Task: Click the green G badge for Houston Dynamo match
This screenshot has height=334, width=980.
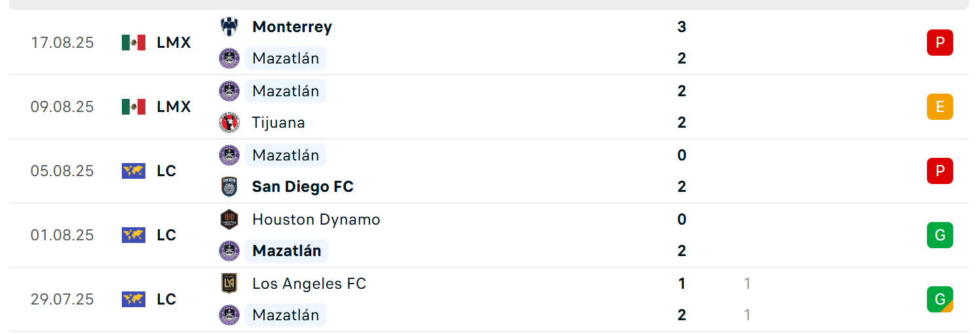Action: (x=940, y=235)
